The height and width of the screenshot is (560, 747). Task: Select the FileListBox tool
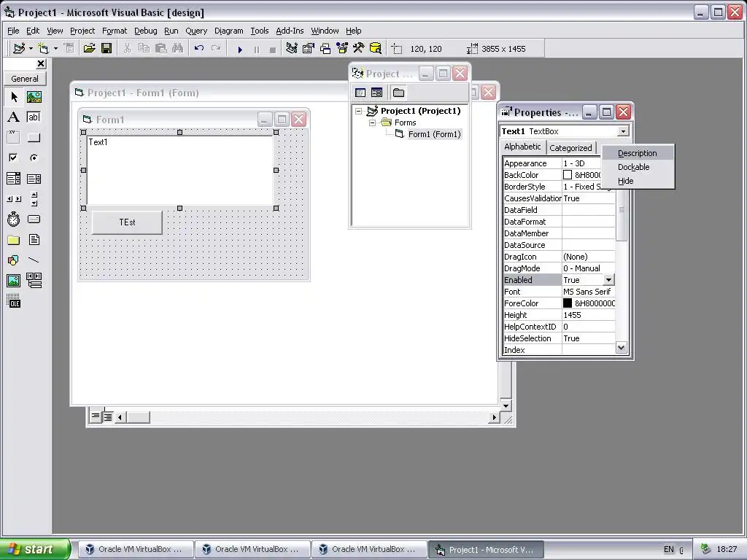pyautogui.click(x=34, y=239)
